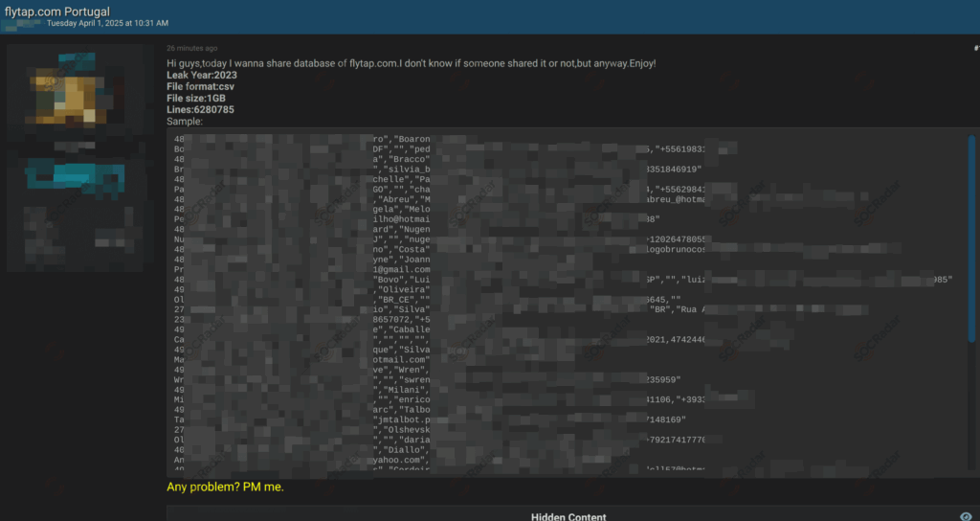Click the intro sentence starting Hi guys,today
This screenshot has width=980, height=521.
(x=412, y=63)
